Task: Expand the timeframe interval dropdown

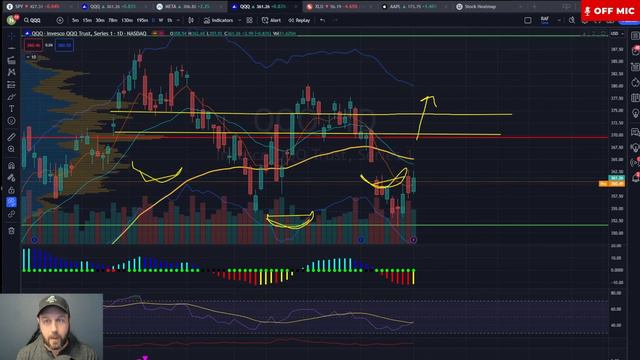Action: [178, 20]
